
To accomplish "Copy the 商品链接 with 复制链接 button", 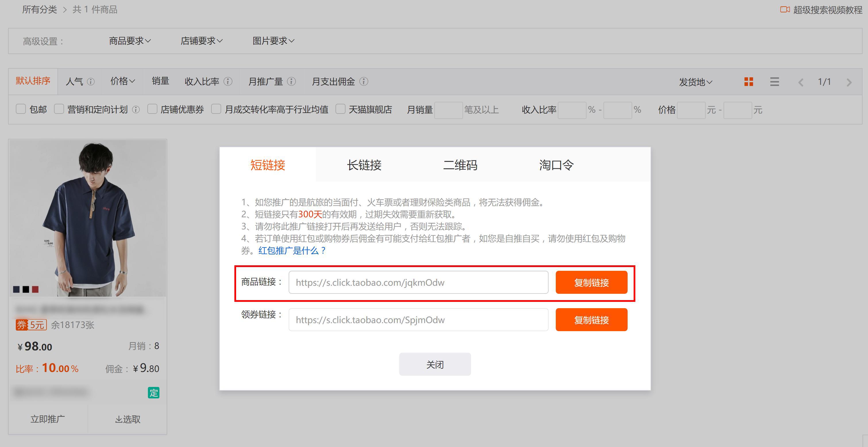I will coord(591,283).
